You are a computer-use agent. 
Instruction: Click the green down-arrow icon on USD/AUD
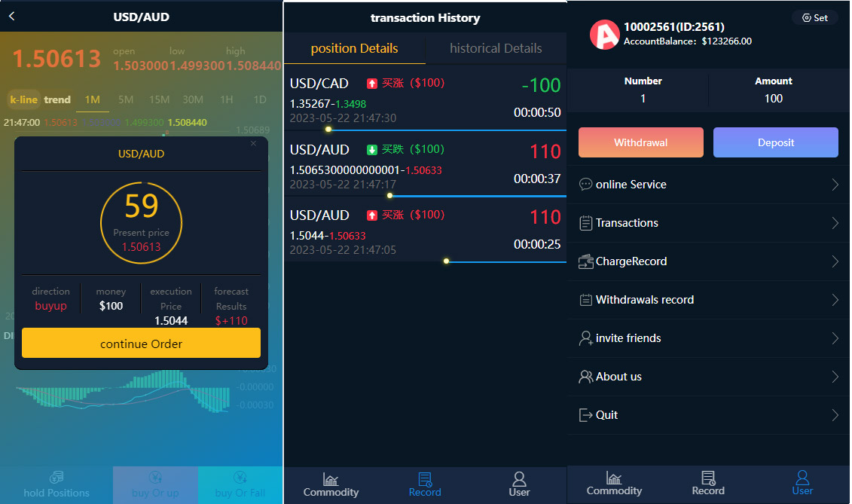371,149
